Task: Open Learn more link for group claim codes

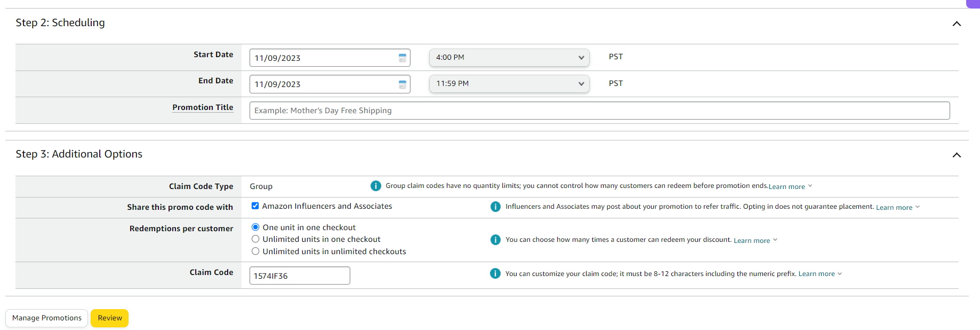Action: (x=786, y=187)
